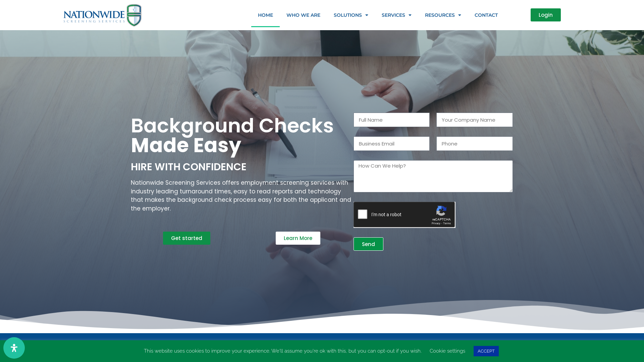The width and height of the screenshot is (644, 362).
Task: Click the shield icon in the logo
Action: [x=134, y=15]
